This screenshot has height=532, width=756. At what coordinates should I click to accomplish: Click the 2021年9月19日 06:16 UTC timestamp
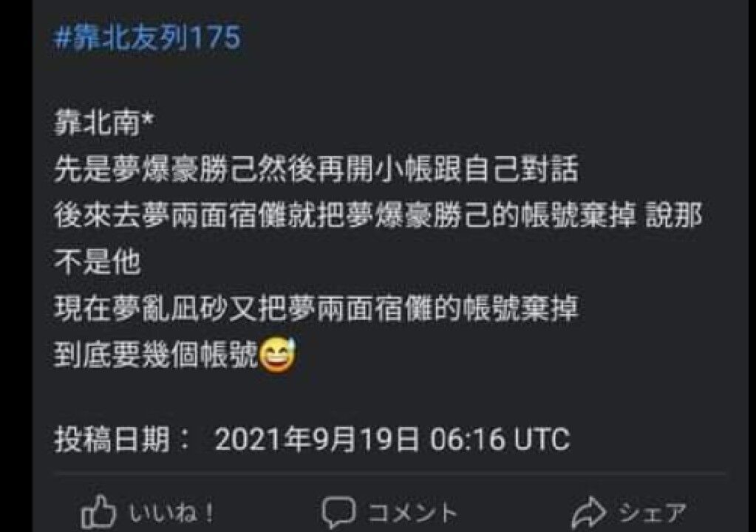[392, 439]
